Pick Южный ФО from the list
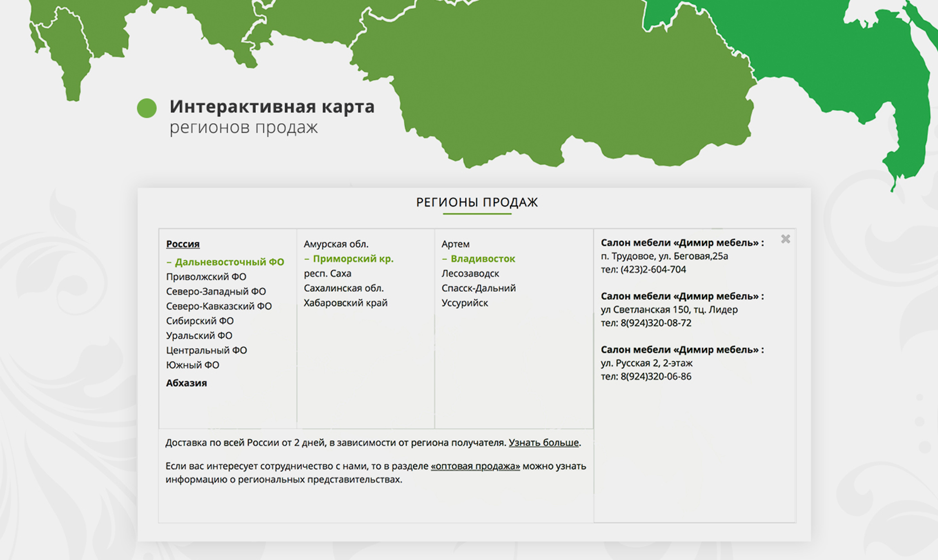 click(193, 365)
